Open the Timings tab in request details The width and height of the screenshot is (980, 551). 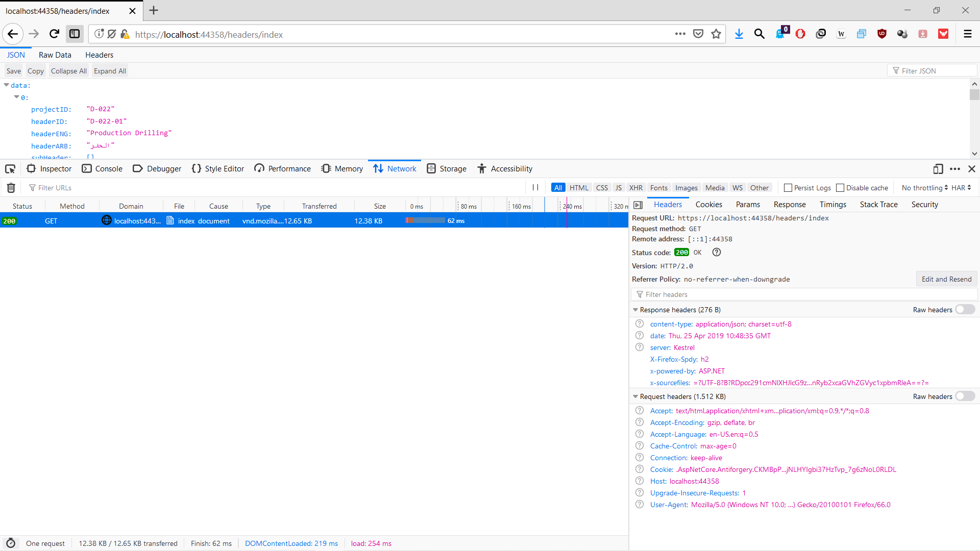(832, 205)
